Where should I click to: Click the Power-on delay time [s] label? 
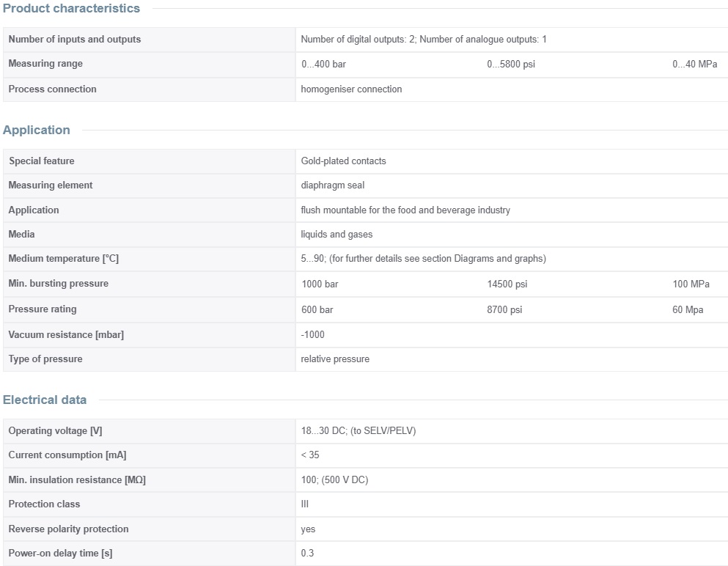click(x=60, y=554)
